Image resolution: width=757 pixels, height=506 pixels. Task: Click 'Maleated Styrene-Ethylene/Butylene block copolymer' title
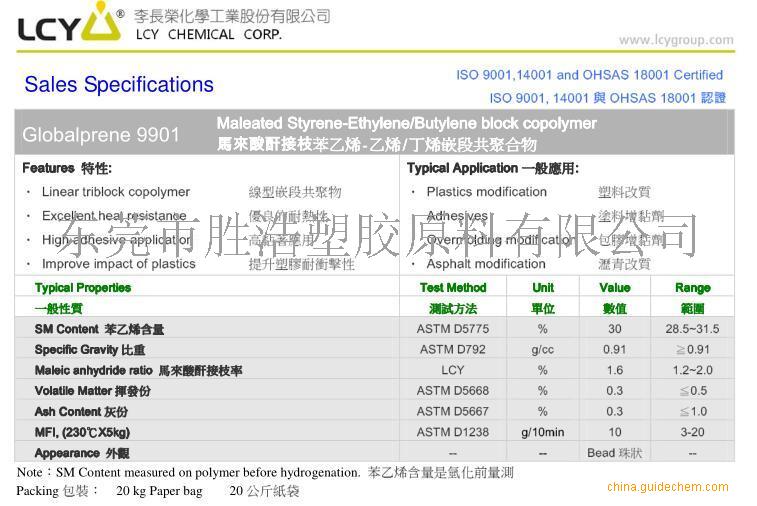coord(407,124)
